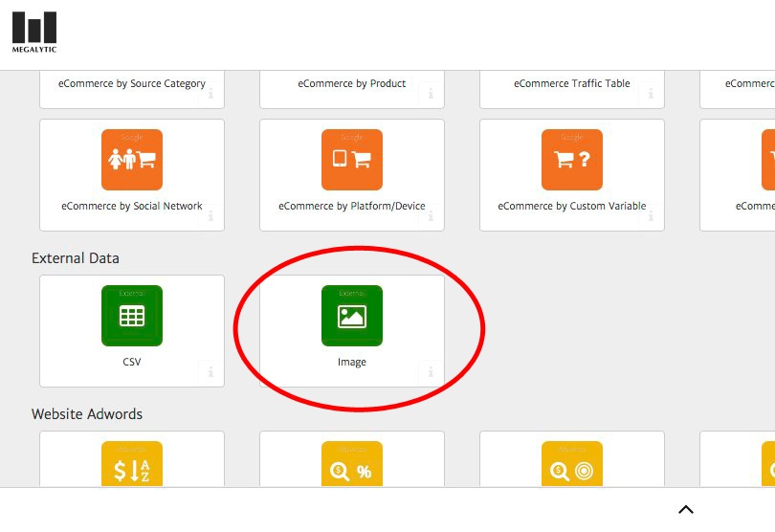Show info for eCommerce by Social Network
775x532 pixels.
(x=210, y=216)
